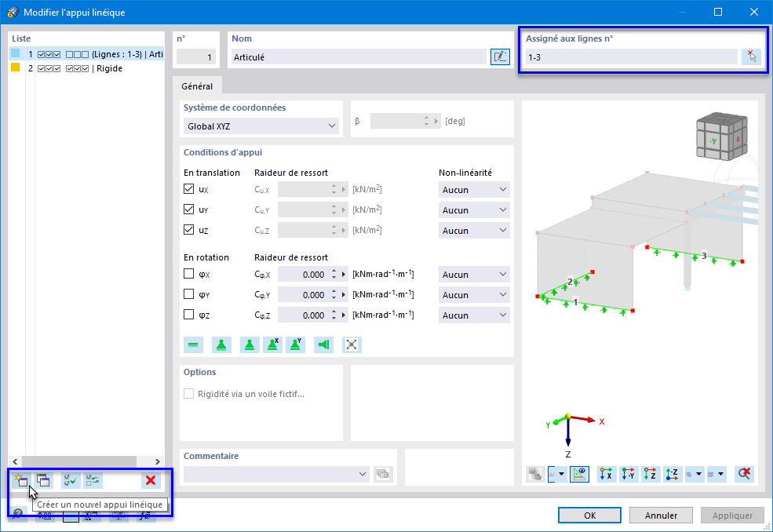Click the OK button

(x=589, y=516)
